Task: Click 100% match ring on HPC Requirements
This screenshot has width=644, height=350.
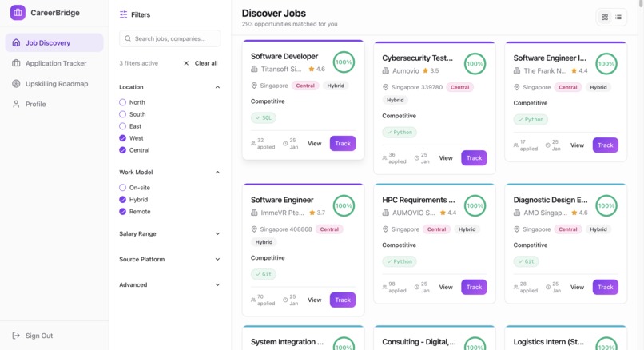Action: tap(475, 206)
